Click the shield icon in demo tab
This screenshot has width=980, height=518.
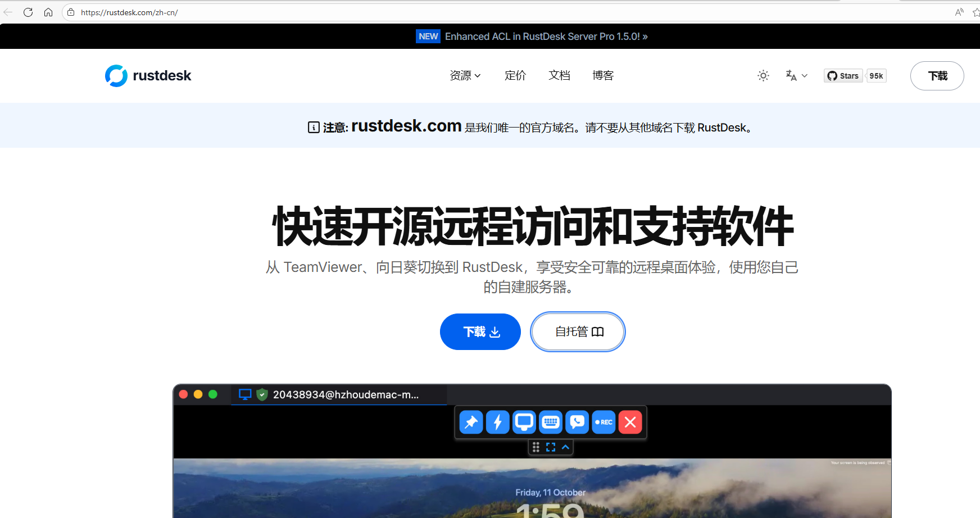pos(262,394)
